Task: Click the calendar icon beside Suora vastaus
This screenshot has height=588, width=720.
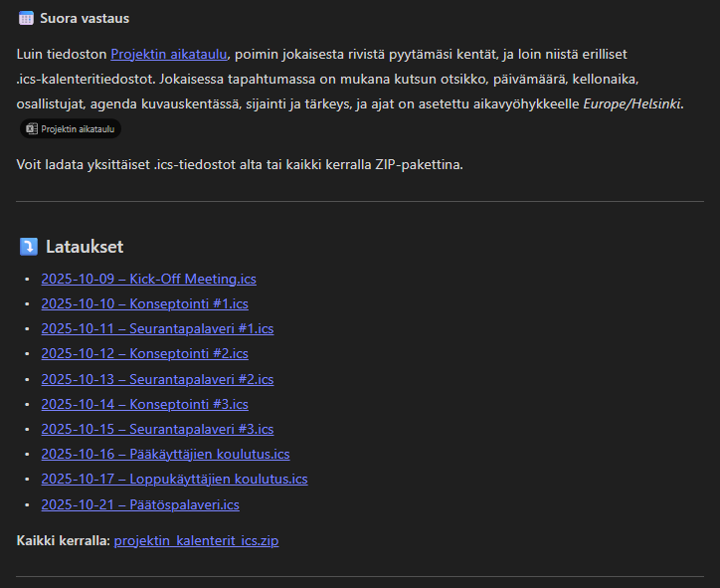Action: coord(26,18)
